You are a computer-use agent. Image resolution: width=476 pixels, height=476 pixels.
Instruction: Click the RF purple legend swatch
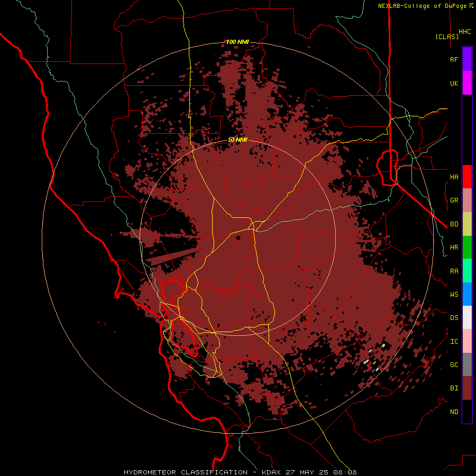click(467, 59)
